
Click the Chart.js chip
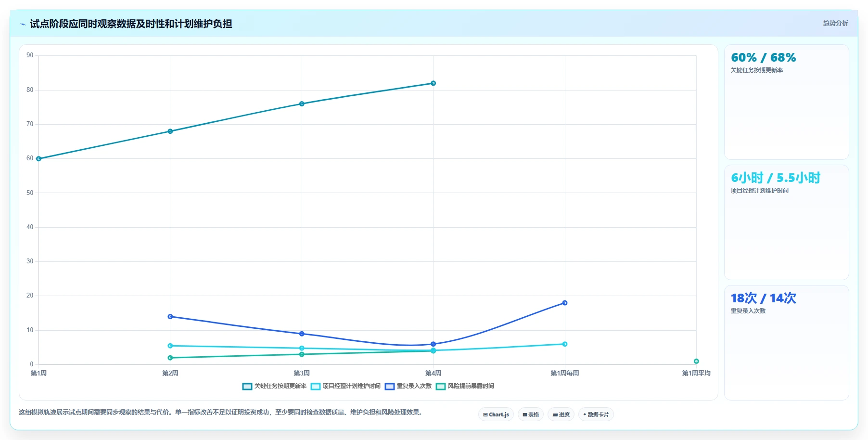496,414
